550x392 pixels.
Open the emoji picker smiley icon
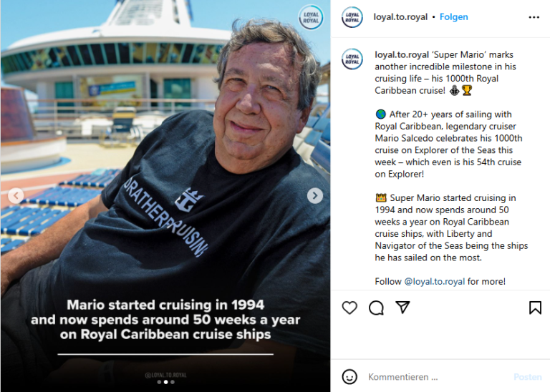[x=349, y=377]
